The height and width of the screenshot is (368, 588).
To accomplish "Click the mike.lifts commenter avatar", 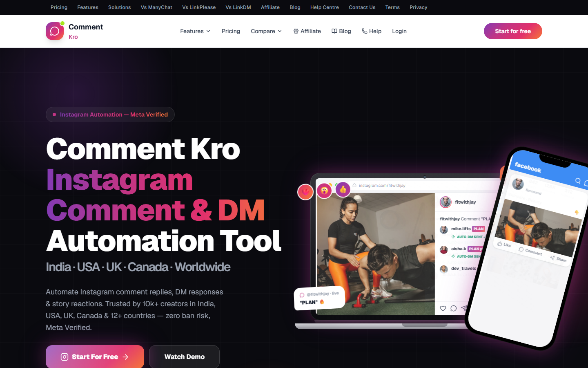I will click(444, 230).
